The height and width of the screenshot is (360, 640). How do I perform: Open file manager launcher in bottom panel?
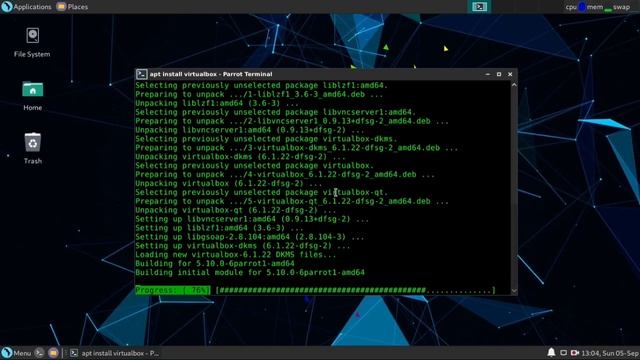coord(53,353)
